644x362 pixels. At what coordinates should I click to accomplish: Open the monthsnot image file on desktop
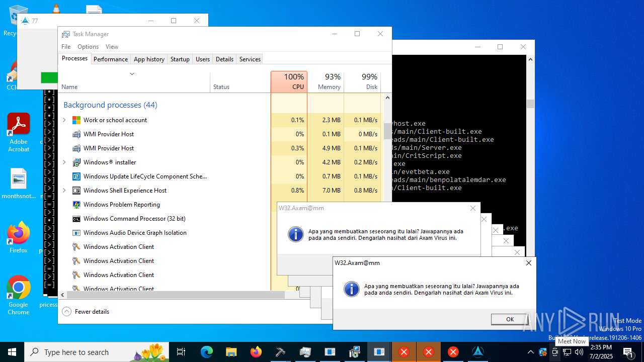click(19, 184)
